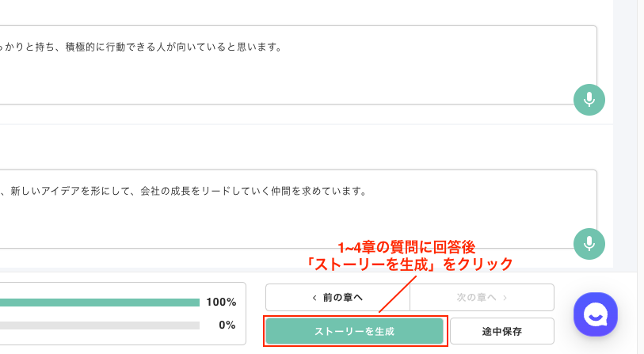Click the 100% progress label
This screenshot has height=354, width=644.
pyautogui.click(x=221, y=302)
